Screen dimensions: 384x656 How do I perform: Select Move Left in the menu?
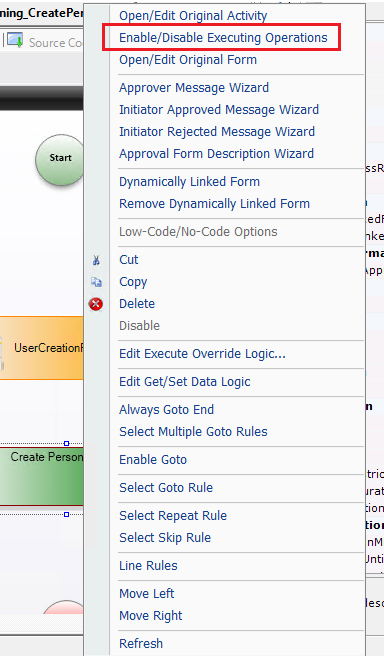point(146,594)
